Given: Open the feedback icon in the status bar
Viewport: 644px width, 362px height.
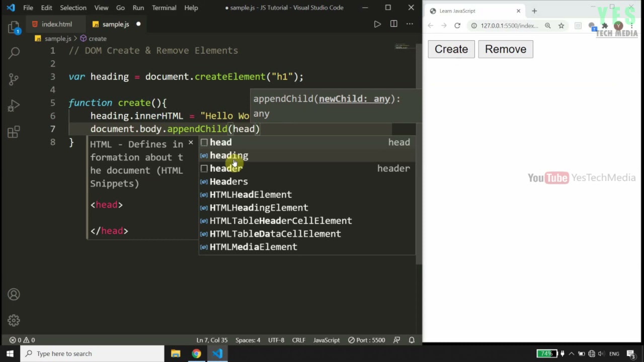Looking at the screenshot, I should coord(397,340).
